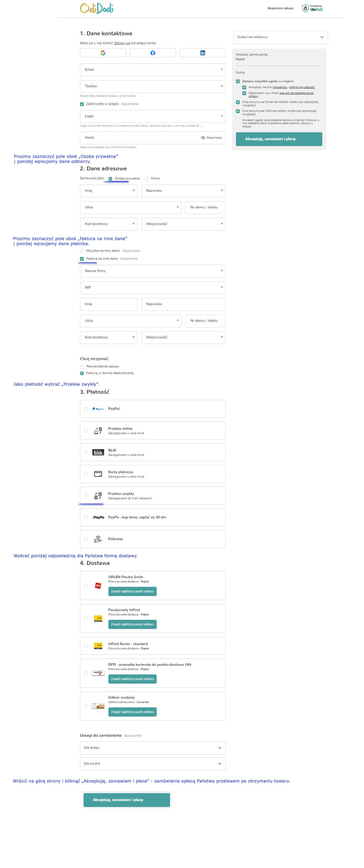Click the Zaloguj się link

click(x=122, y=43)
